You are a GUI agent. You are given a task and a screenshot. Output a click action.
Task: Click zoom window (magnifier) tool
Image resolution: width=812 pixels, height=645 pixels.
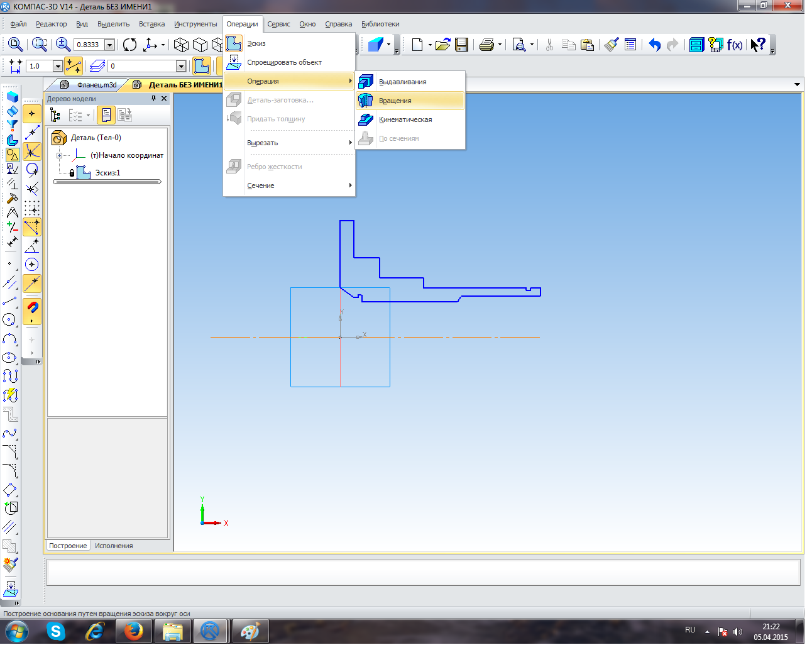[x=15, y=45]
